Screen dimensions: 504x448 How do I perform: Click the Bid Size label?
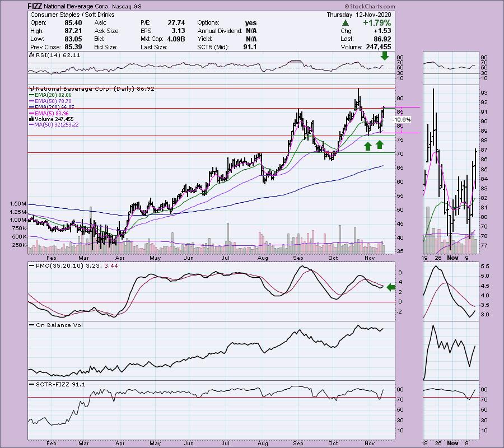click(106, 47)
